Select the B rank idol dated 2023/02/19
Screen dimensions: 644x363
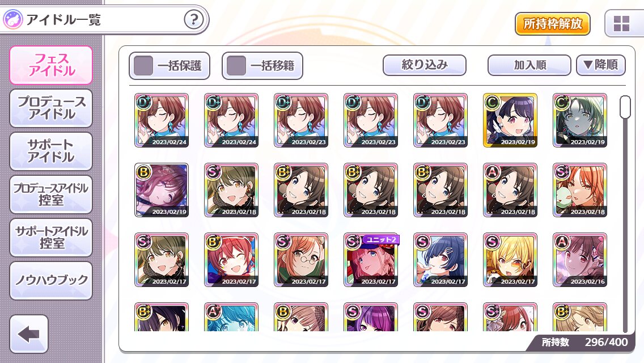click(x=162, y=190)
